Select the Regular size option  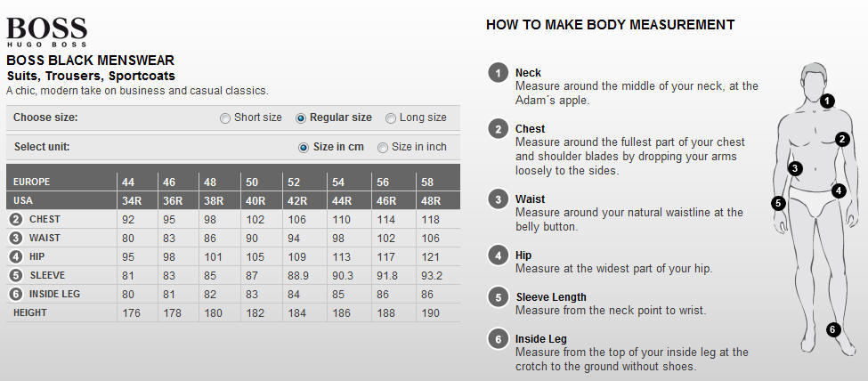(x=301, y=118)
